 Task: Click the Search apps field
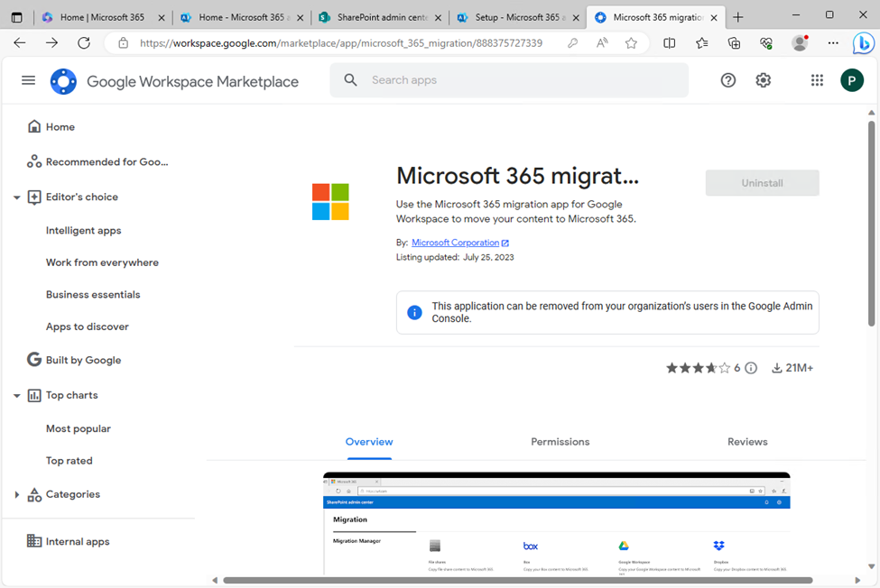click(x=509, y=80)
